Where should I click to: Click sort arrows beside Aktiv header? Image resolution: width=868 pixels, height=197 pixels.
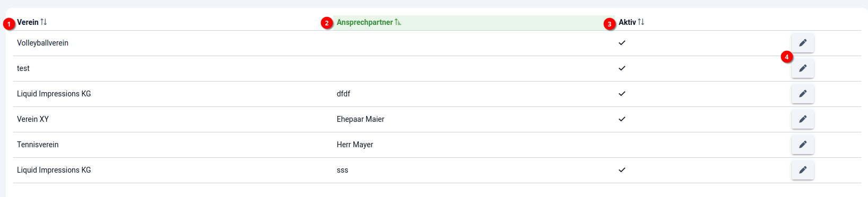coord(641,22)
